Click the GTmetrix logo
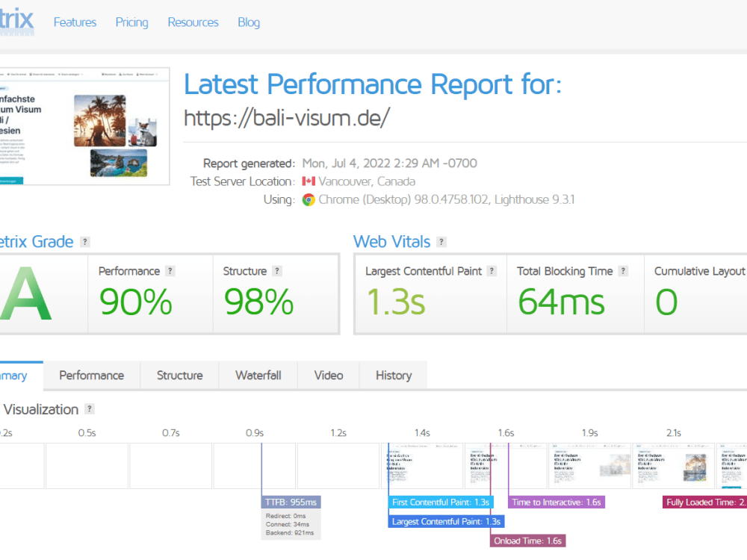This screenshot has height=560, width=747. [16, 21]
